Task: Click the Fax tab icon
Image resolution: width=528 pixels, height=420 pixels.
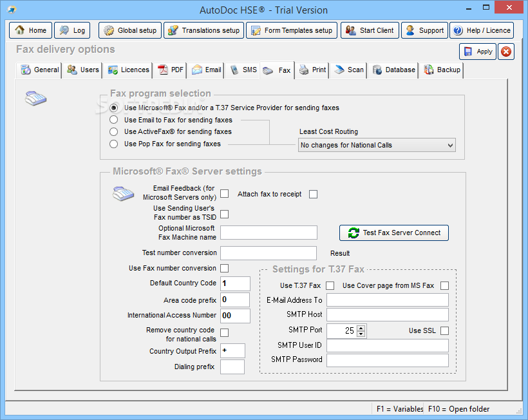Action: tap(268, 70)
